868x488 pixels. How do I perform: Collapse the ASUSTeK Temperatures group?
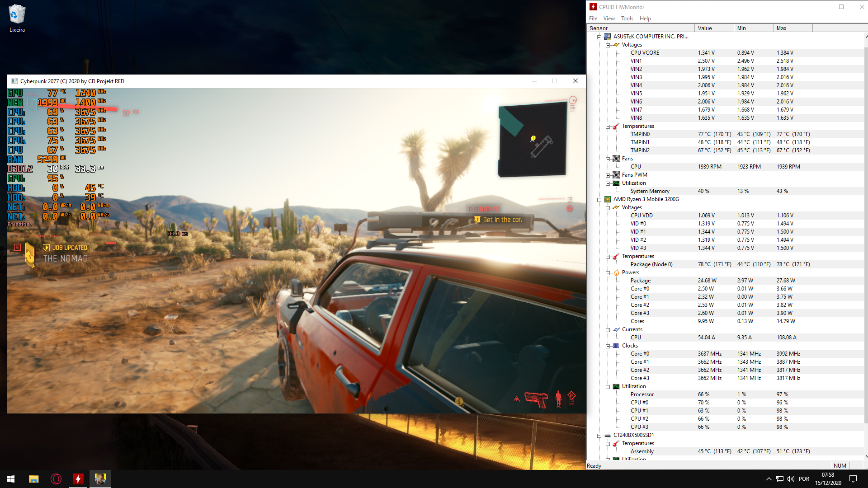tap(608, 126)
